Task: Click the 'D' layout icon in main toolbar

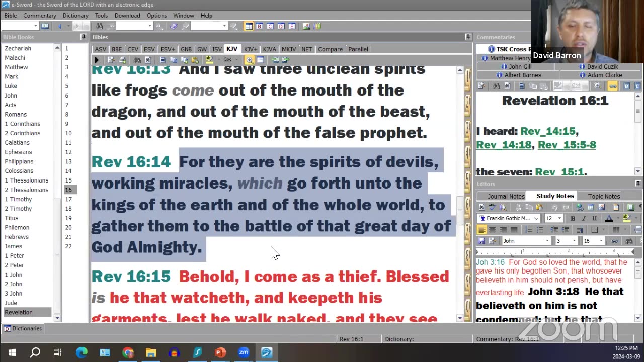Action: 281,26
